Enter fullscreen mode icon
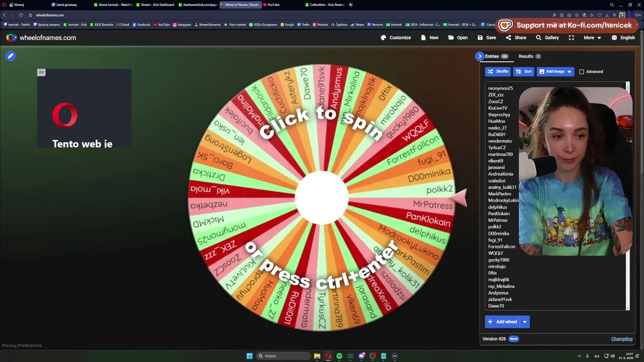 572,38
